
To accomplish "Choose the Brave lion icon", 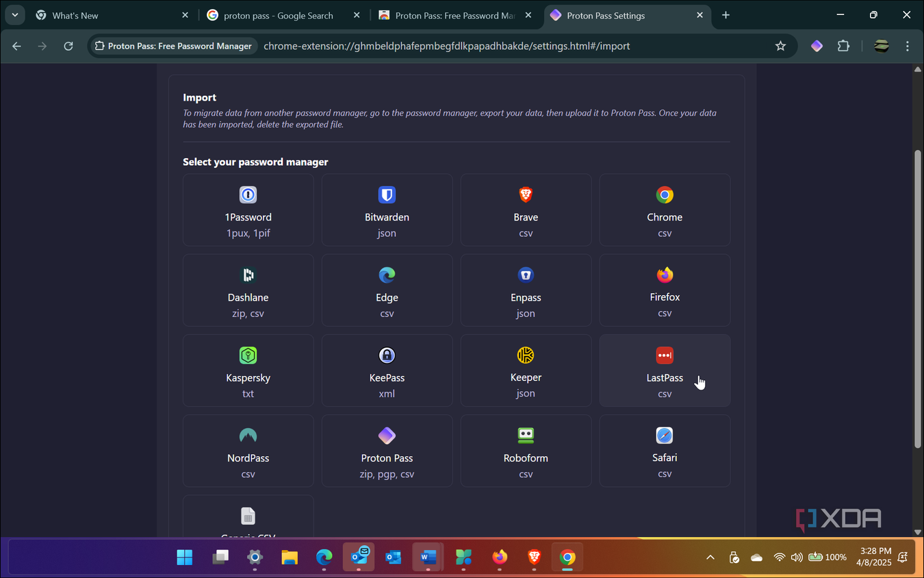I will [x=526, y=195].
